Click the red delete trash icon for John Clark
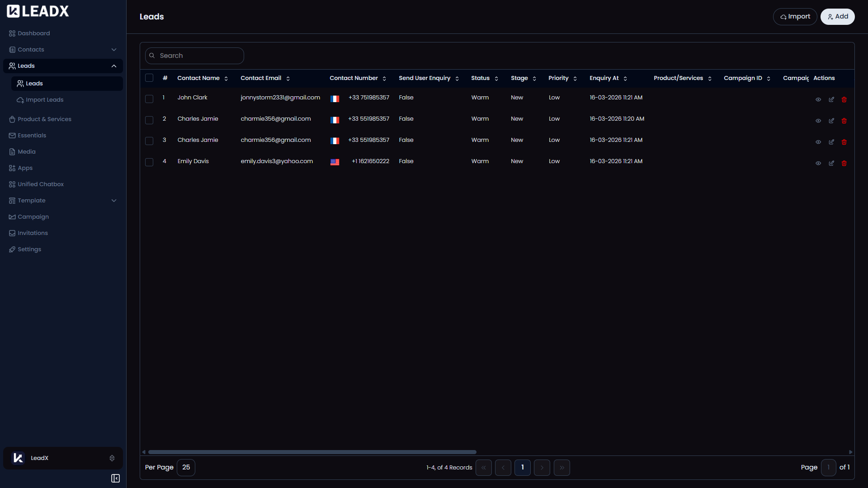Viewport: 868px width, 488px height. 844,99
